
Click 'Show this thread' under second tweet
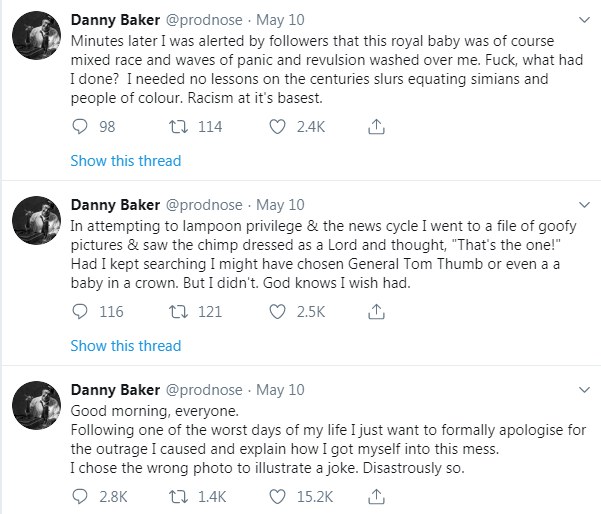126,346
